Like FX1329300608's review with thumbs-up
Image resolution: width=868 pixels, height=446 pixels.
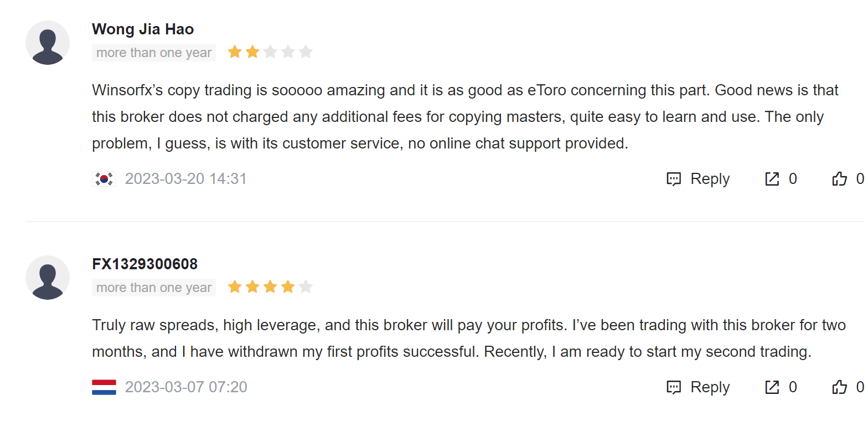[x=839, y=387]
